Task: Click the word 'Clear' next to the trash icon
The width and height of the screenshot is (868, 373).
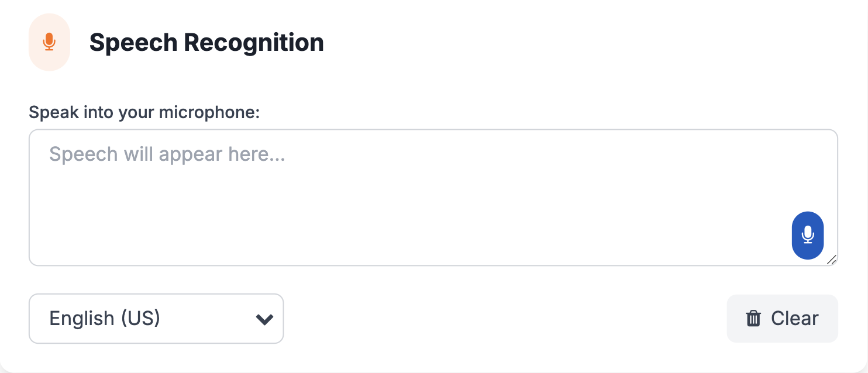Action: 794,319
